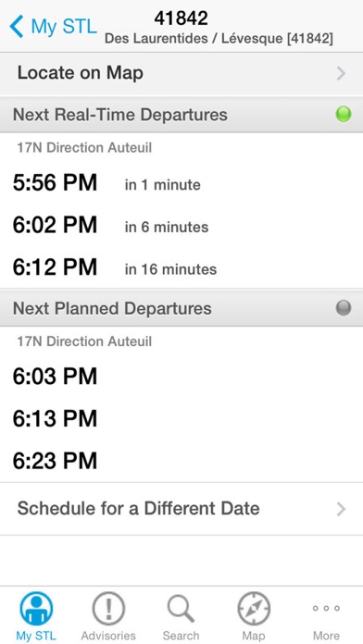Tap green real-time status indicator
This screenshot has width=363, height=644.
344,114
